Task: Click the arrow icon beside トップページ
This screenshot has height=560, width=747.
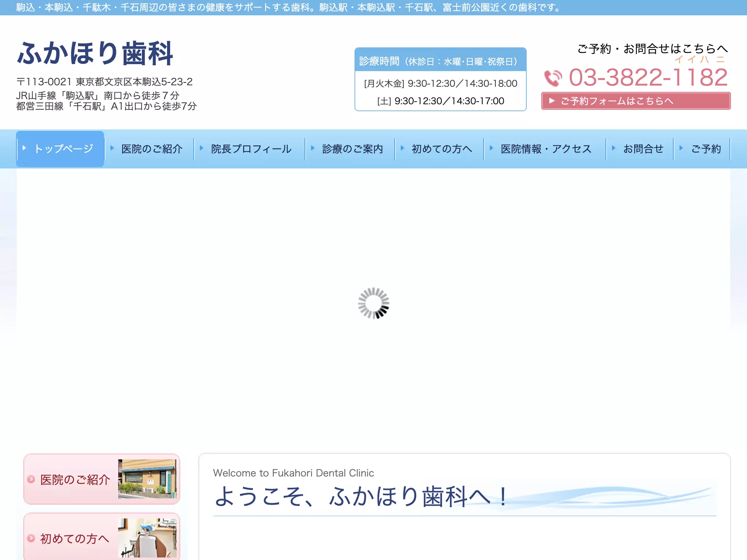Action: coord(24,148)
